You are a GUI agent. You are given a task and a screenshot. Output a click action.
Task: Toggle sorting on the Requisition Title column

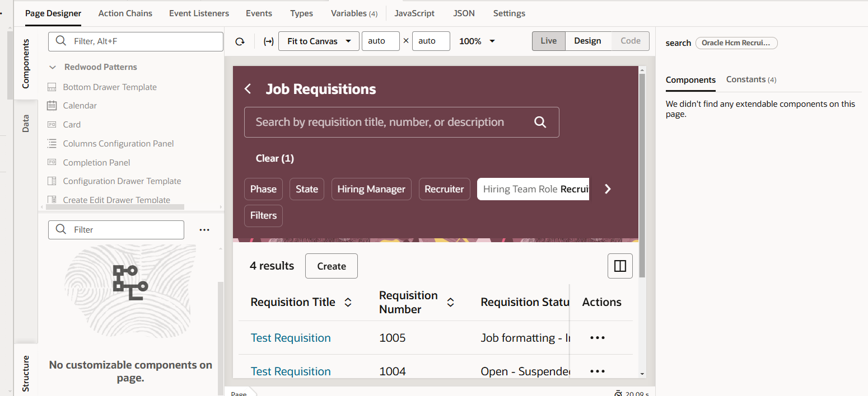pos(348,302)
